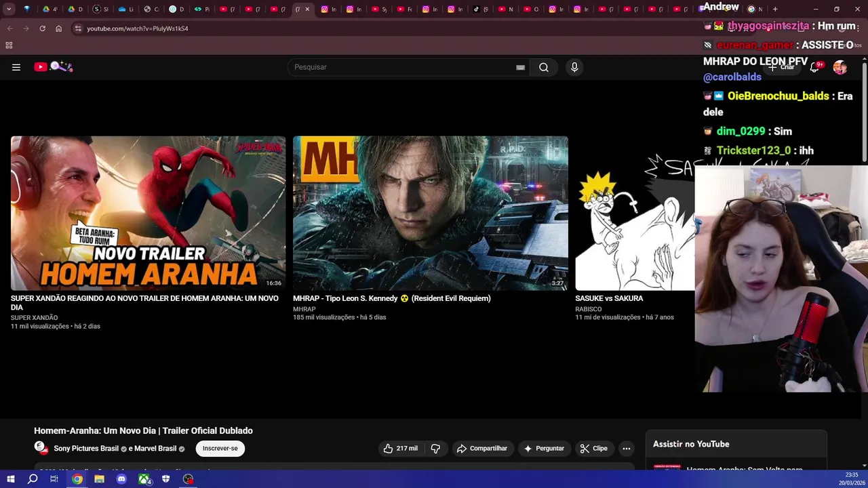Open more actions three-dot menu
868x488 pixels.
pos(627,449)
